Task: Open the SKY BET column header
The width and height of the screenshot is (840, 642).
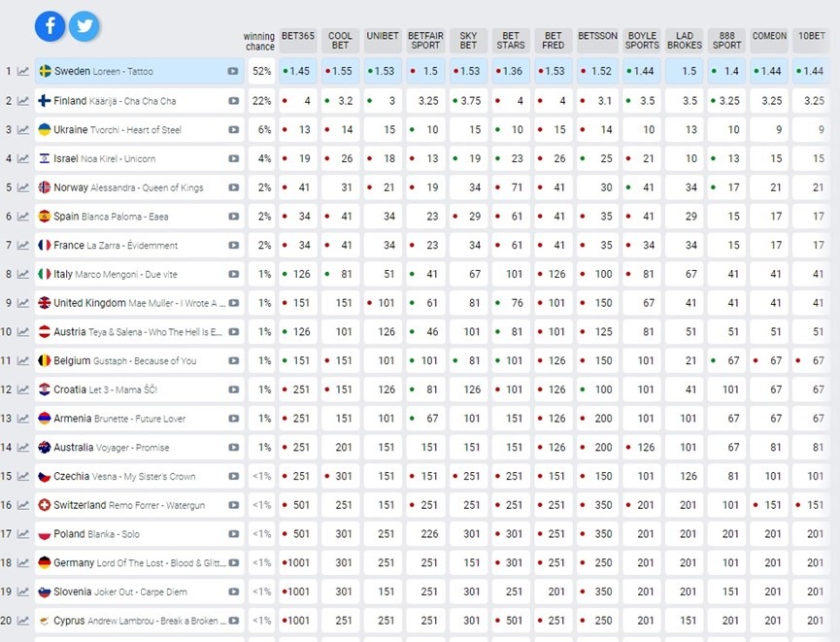Action: pyautogui.click(x=468, y=40)
